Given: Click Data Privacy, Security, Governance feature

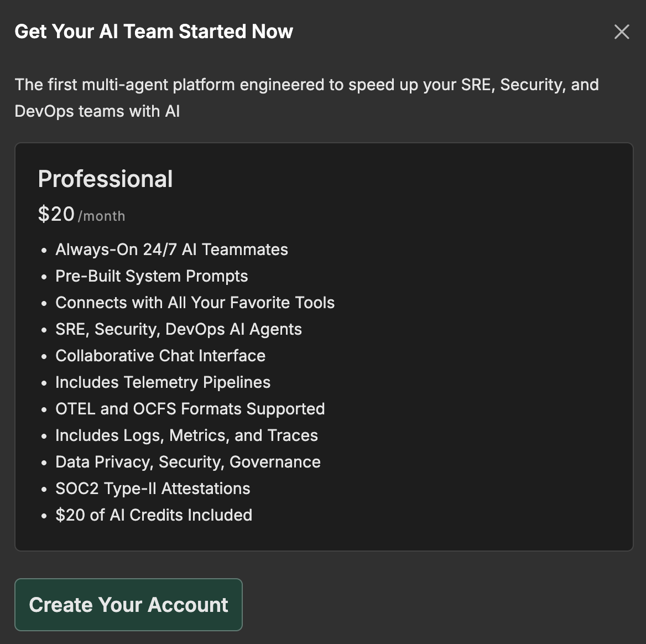Looking at the screenshot, I should [x=187, y=462].
